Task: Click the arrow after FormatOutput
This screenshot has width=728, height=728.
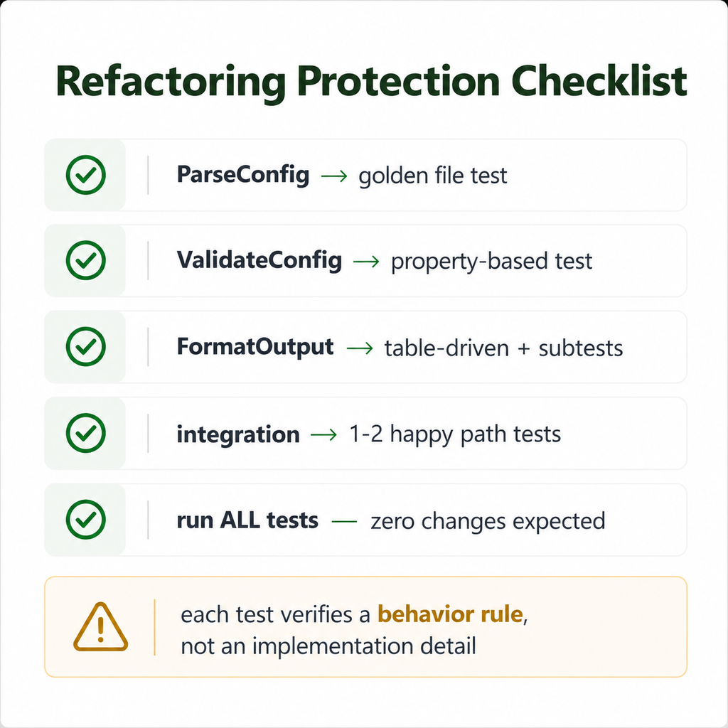Action: (x=360, y=348)
